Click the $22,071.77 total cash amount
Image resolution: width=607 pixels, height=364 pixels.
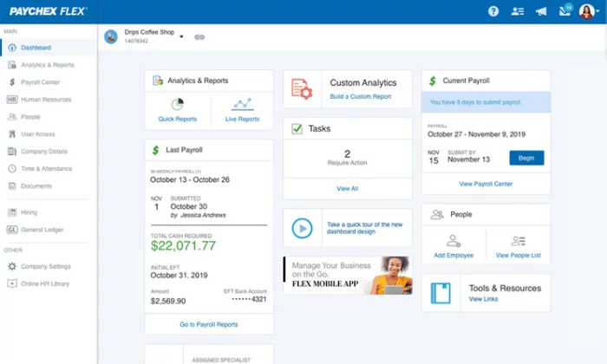pos(183,245)
